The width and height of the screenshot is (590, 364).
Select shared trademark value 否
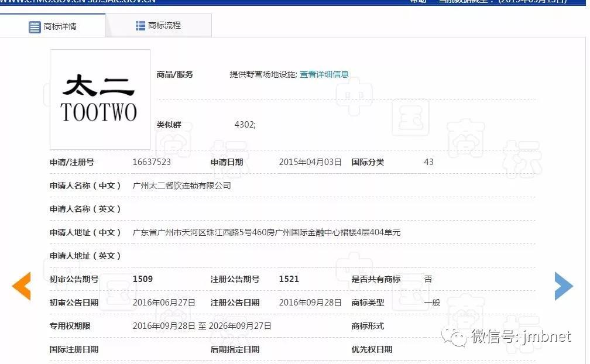(428, 279)
